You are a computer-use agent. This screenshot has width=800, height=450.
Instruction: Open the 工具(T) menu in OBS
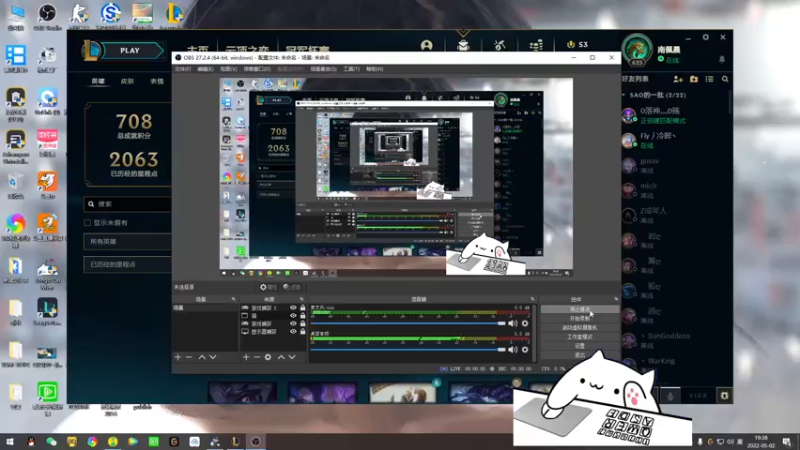tap(351, 69)
